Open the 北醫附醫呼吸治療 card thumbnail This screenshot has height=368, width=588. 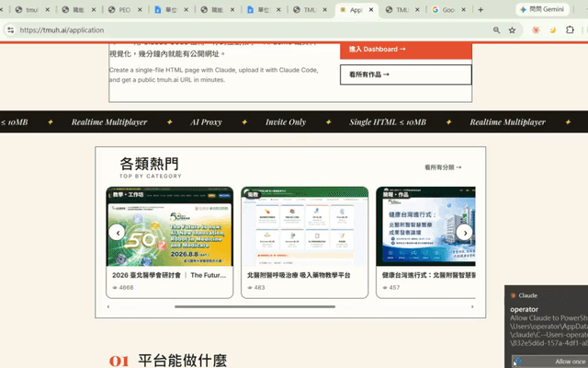(304, 226)
